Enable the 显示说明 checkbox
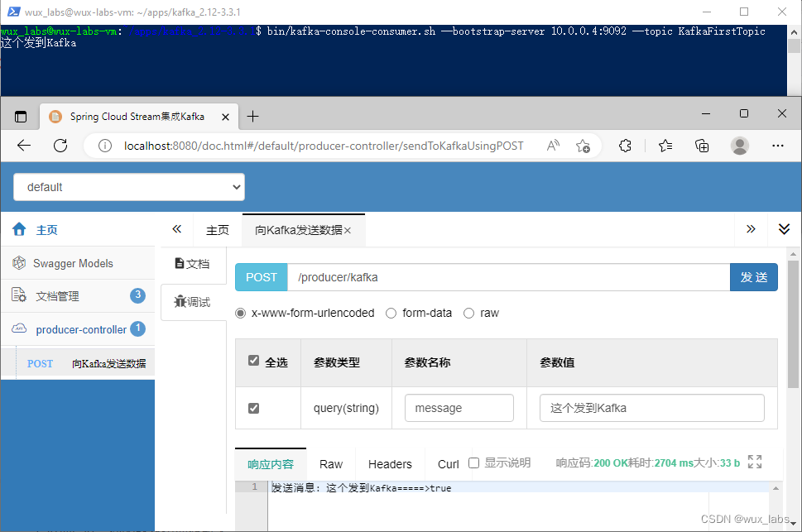This screenshot has width=802, height=532. [x=473, y=463]
